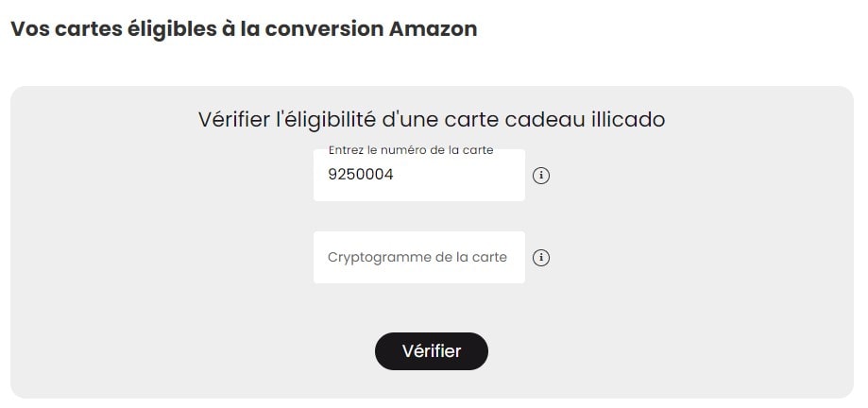Click the 'Entrez le numéro de la carte' label
Viewport: 868px width, 408px height.
click(411, 150)
